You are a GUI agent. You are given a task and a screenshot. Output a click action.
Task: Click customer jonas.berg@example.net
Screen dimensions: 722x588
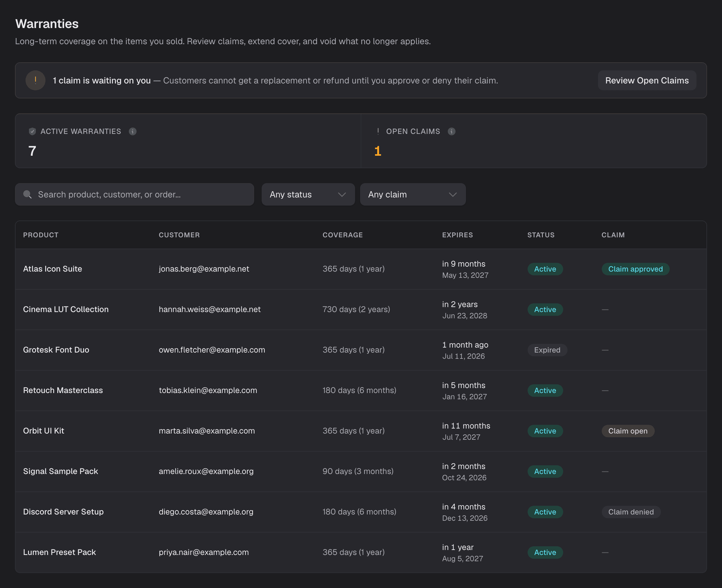[204, 269]
